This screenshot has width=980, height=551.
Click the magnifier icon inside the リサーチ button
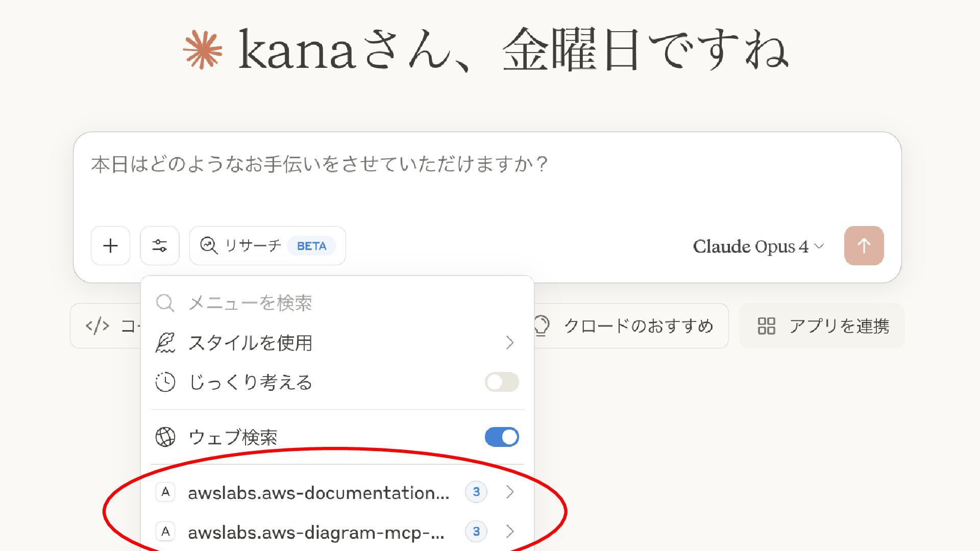click(x=208, y=245)
